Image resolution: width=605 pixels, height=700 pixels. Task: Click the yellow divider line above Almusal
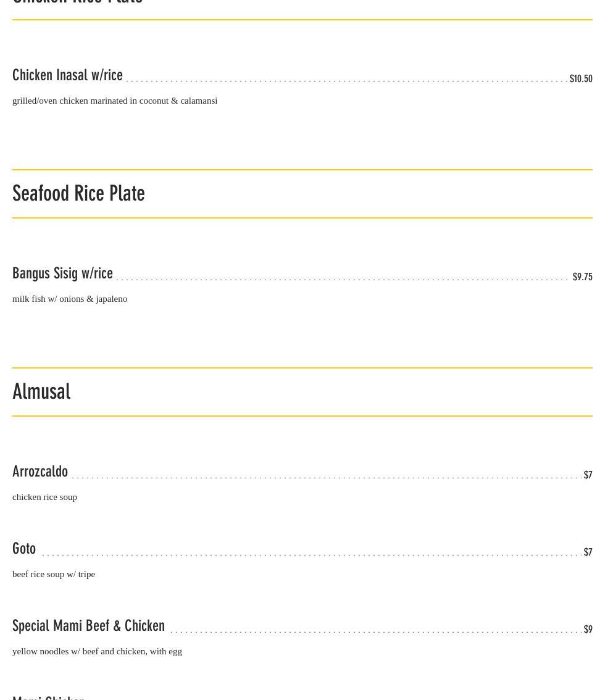click(302, 368)
